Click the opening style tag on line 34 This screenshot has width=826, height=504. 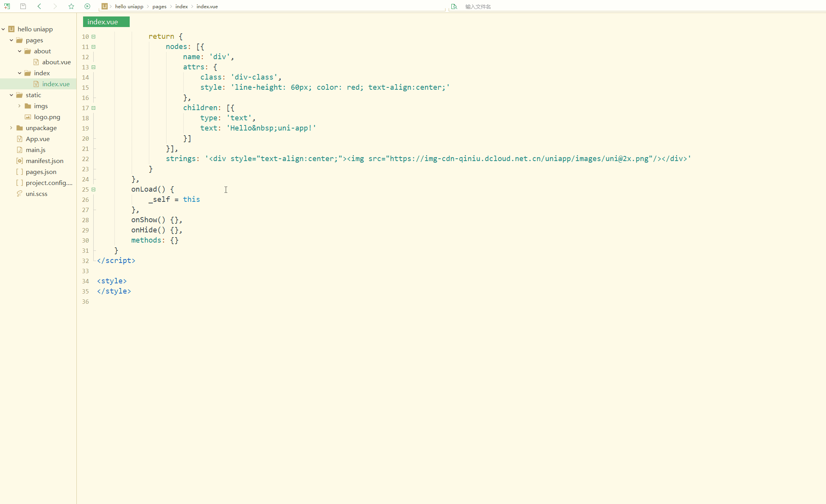tap(112, 281)
